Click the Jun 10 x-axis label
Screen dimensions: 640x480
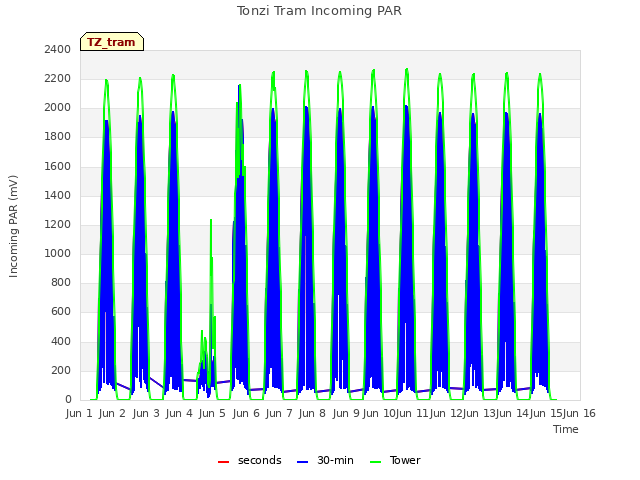(x=379, y=413)
